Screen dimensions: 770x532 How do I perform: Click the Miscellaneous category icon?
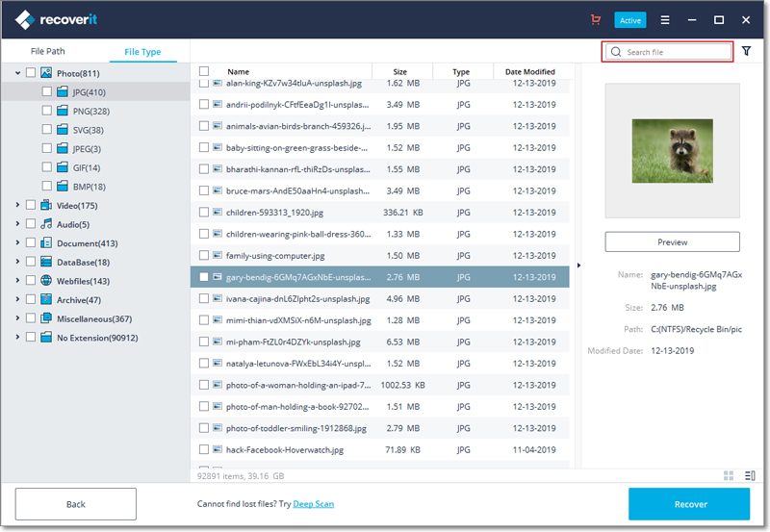click(46, 318)
